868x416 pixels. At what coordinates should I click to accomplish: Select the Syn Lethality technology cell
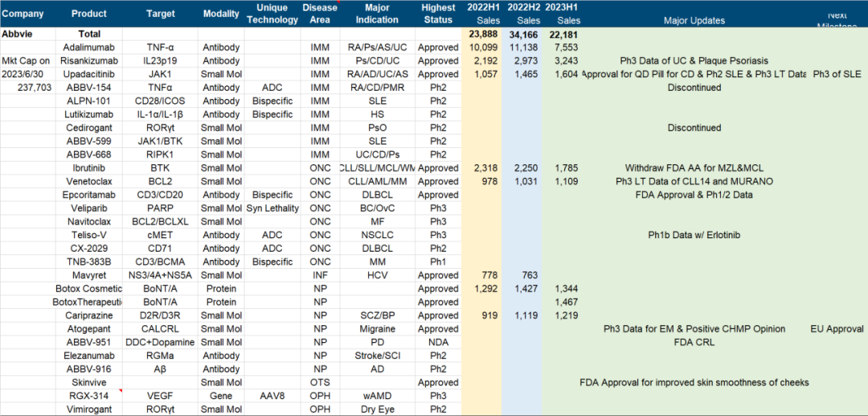tap(272, 208)
